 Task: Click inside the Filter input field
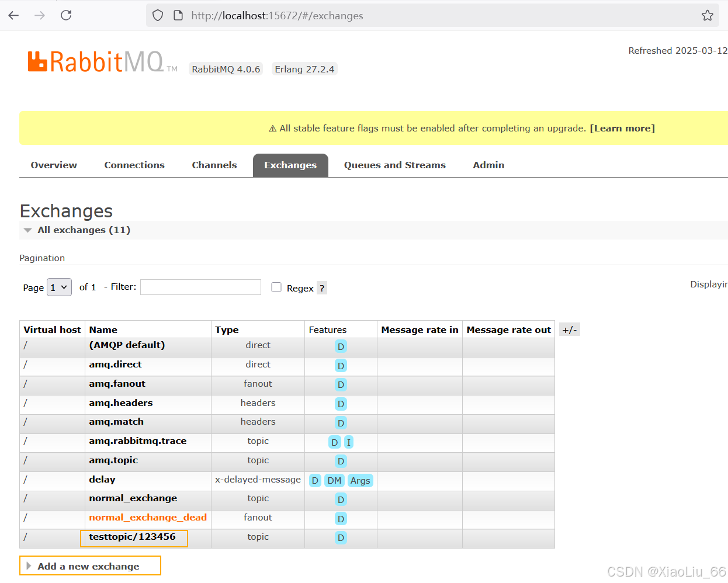coord(200,287)
